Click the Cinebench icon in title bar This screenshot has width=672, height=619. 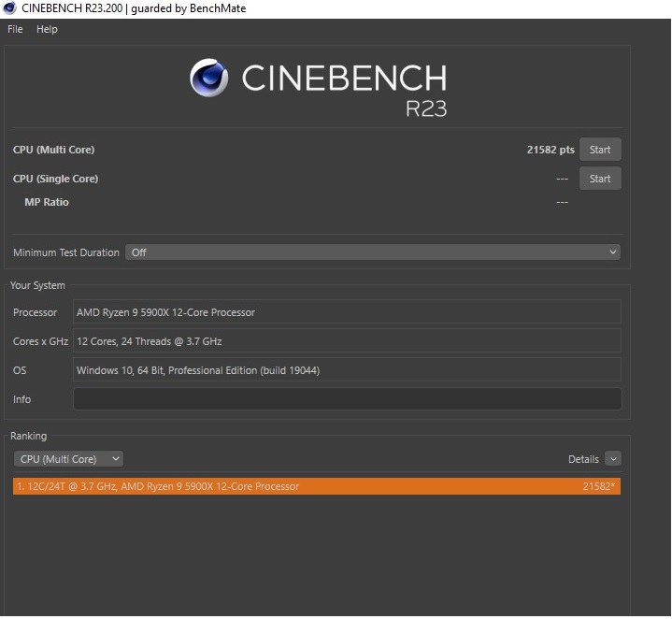pos(9,8)
